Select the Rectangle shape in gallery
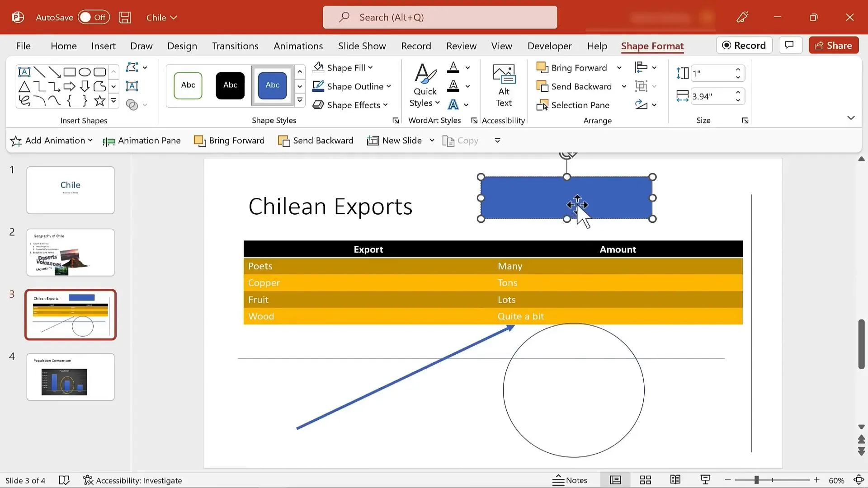 pyautogui.click(x=70, y=72)
